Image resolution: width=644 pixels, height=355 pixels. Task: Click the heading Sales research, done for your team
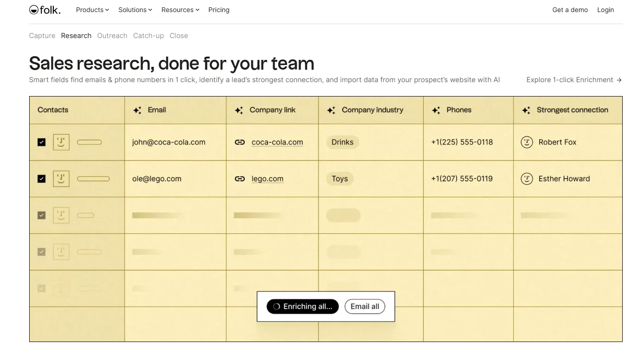click(172, 64)
